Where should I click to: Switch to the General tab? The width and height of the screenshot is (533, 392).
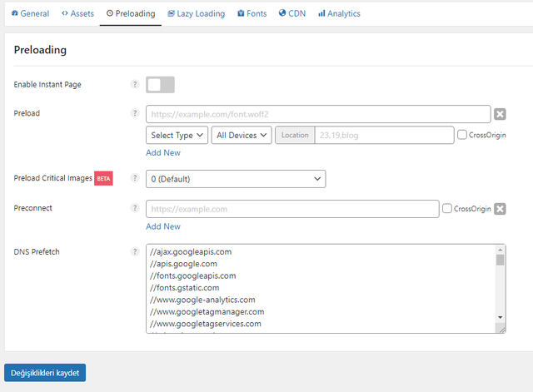[x=30, y=13]
